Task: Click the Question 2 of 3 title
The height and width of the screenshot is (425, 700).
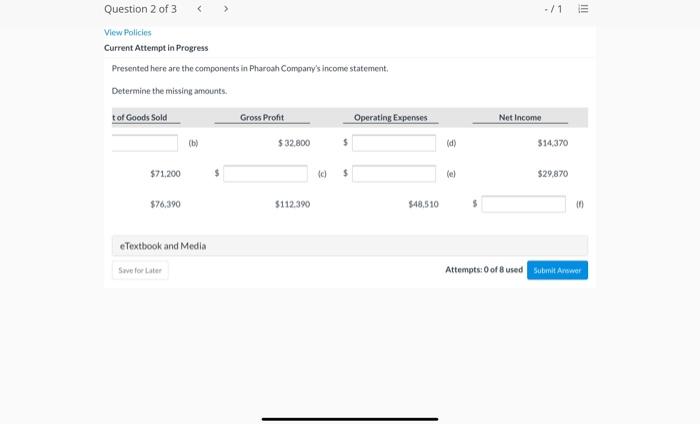Action: click(140, 9)
